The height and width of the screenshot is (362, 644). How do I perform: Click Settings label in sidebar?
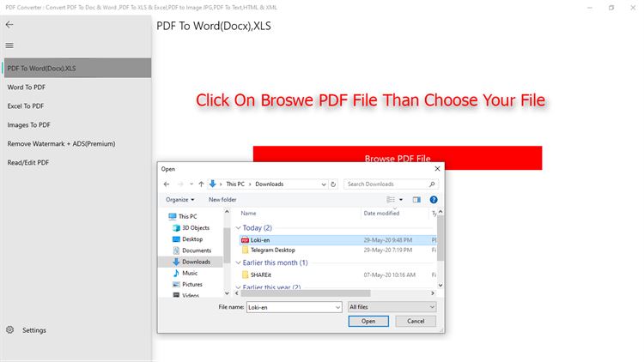click(34, 330)
